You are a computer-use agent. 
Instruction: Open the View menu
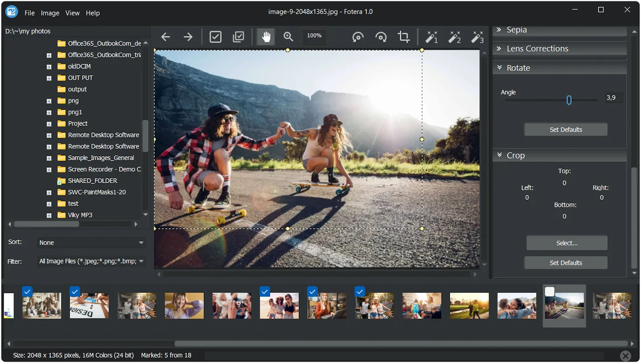(73, 13)
